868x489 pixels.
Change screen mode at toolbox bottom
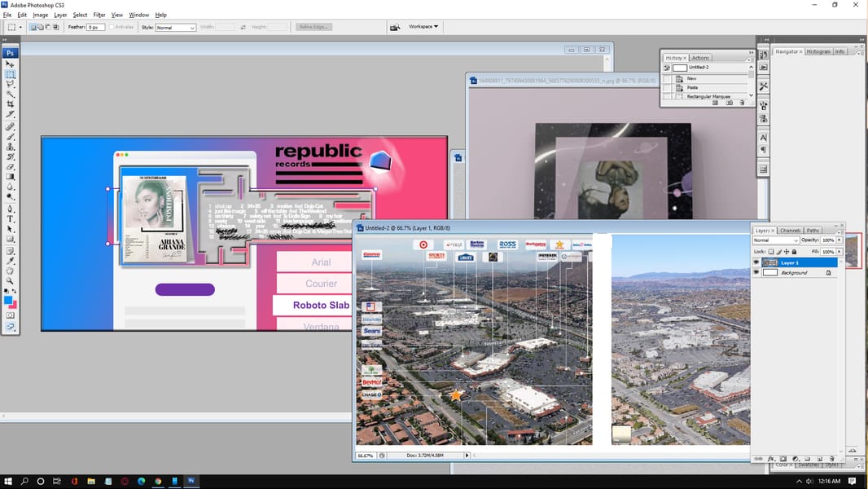tap(10, 327)
